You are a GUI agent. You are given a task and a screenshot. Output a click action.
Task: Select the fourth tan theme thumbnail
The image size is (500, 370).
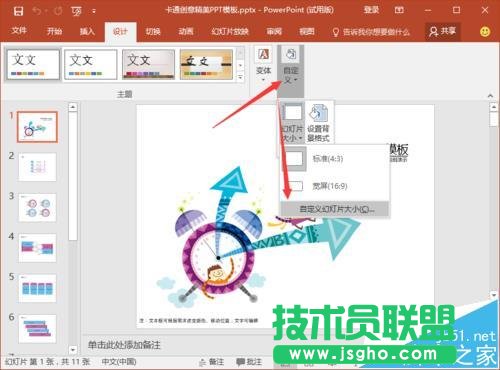coord(206,65)
